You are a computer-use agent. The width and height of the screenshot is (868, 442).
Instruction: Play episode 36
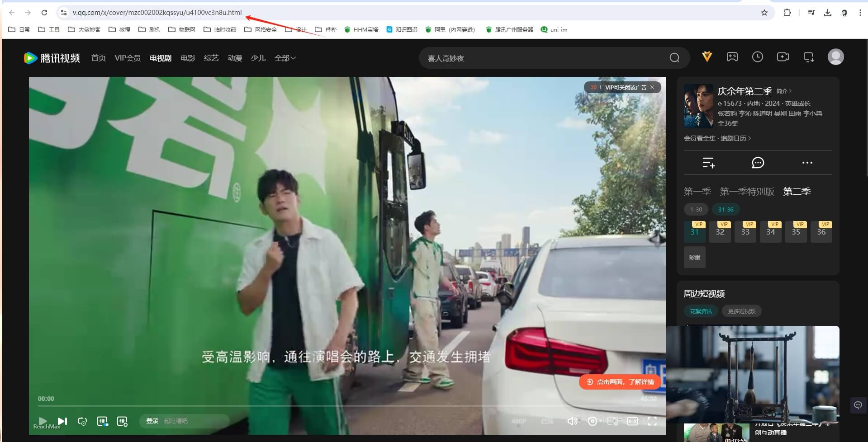coord(821,232)
